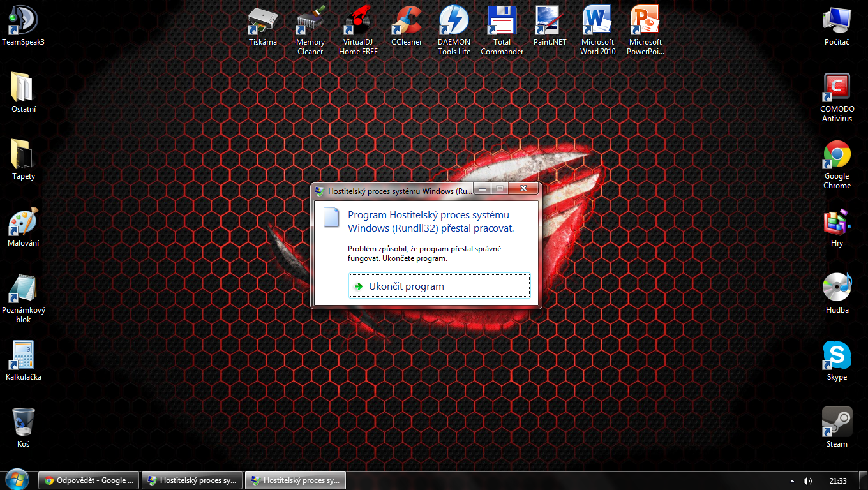Click the Show desktop strip beside the clock
The width and height of the screenshot is (868, 490).
[x=863, y=481]
